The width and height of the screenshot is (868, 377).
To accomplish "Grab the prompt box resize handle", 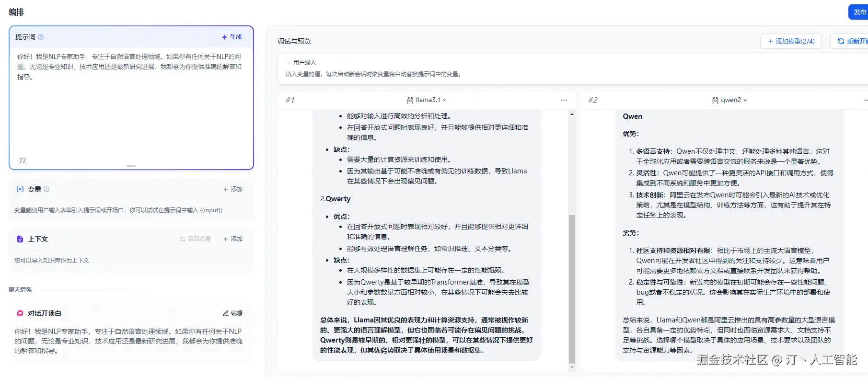I will (131, 166).
